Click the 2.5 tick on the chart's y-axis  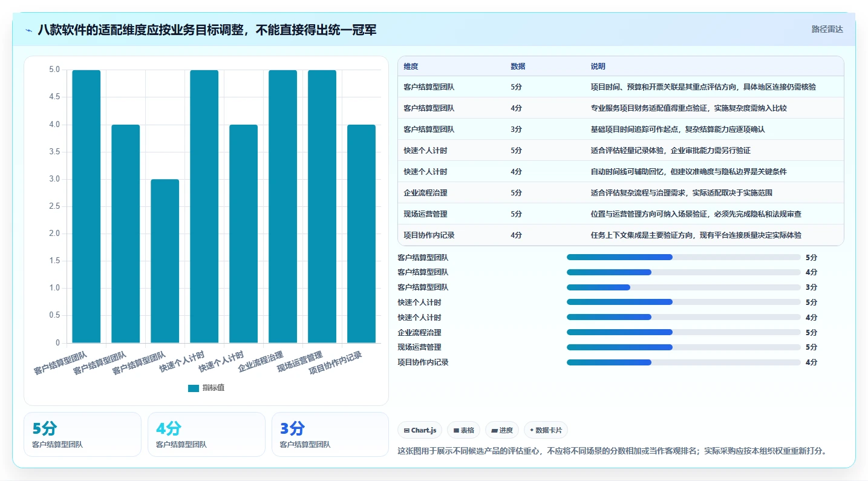coord(54,206)
